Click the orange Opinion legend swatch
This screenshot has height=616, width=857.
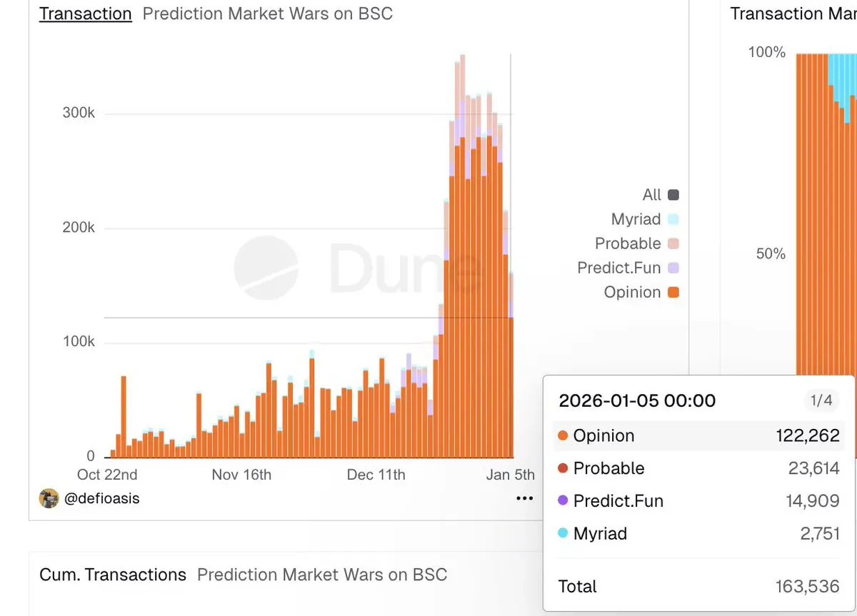click(x=673, y=293)
